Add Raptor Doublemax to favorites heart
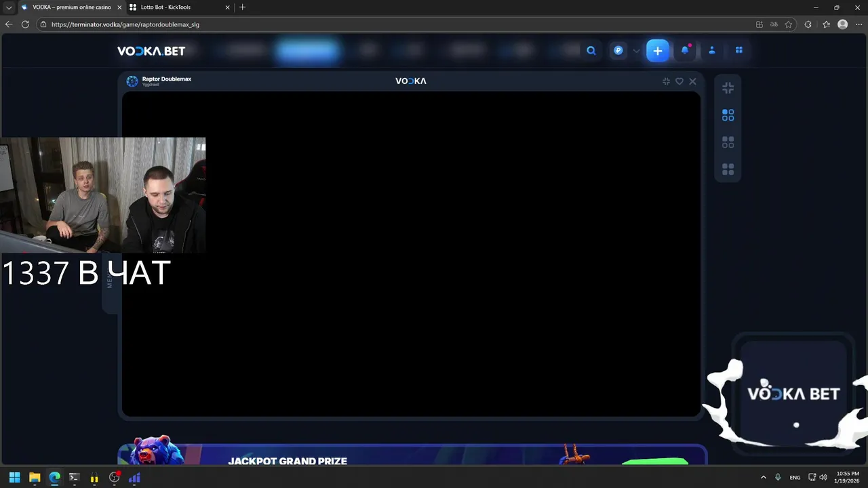Viewport: 868px width, 488px height. tap(679, 81)
